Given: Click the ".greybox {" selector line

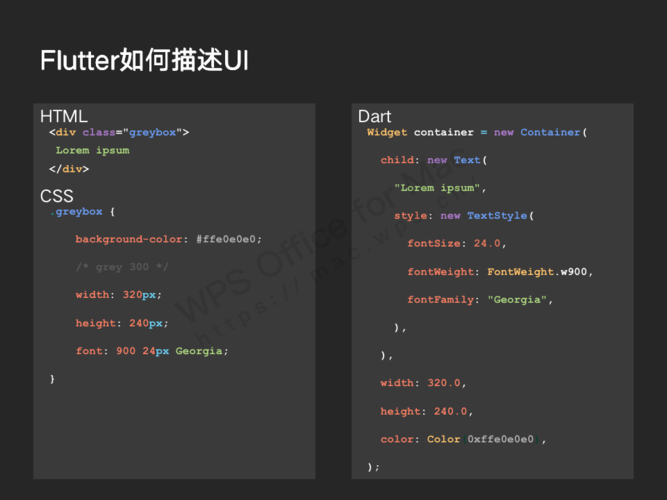Looking at the screenshot, I should tap(83, 211).
